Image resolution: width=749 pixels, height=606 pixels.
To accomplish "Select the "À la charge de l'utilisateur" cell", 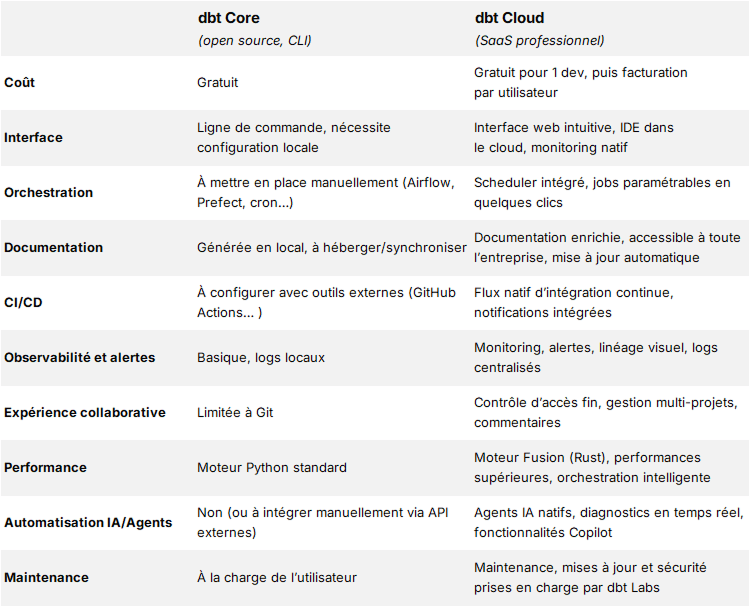I will pyautogui.click(x=277, y=577).
